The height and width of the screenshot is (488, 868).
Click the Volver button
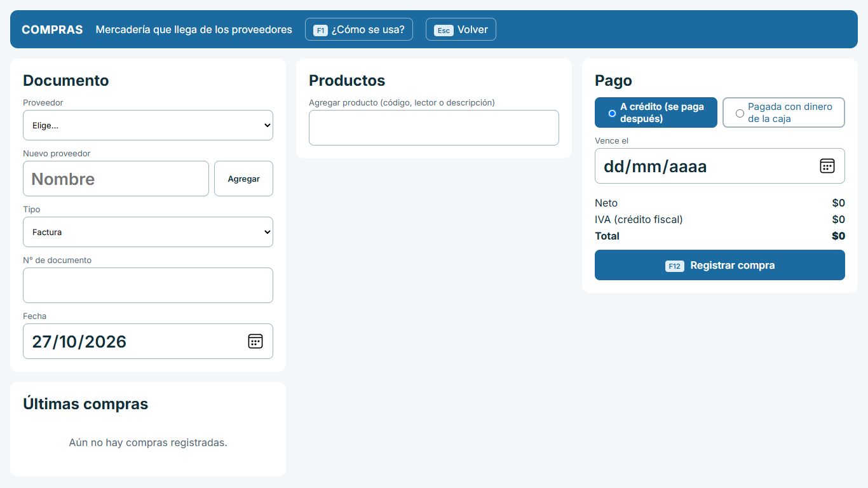click(x=461, y=29)
